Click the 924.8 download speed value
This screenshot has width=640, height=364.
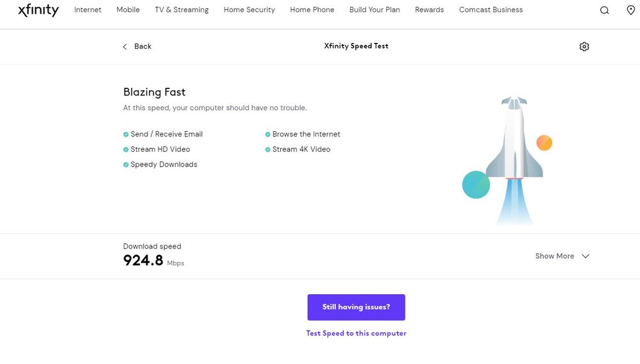pos(143,260)
